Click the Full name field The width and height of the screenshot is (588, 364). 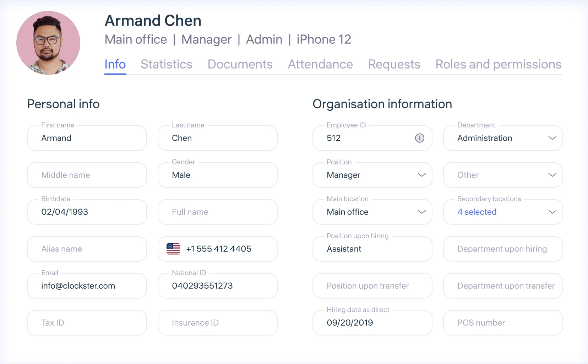218,212
